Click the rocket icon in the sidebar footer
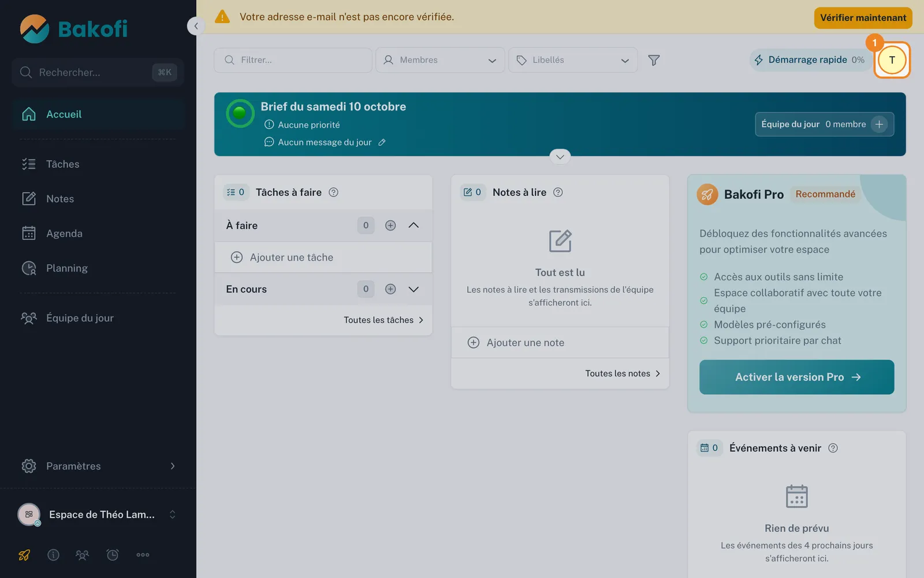 pos(24,555)
